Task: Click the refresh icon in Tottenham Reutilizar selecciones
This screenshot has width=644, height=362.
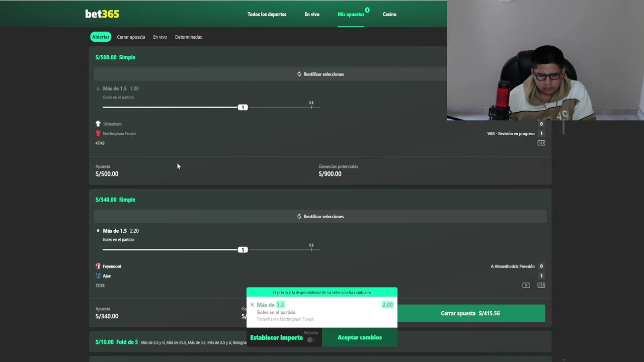Action: click(299, 74)
